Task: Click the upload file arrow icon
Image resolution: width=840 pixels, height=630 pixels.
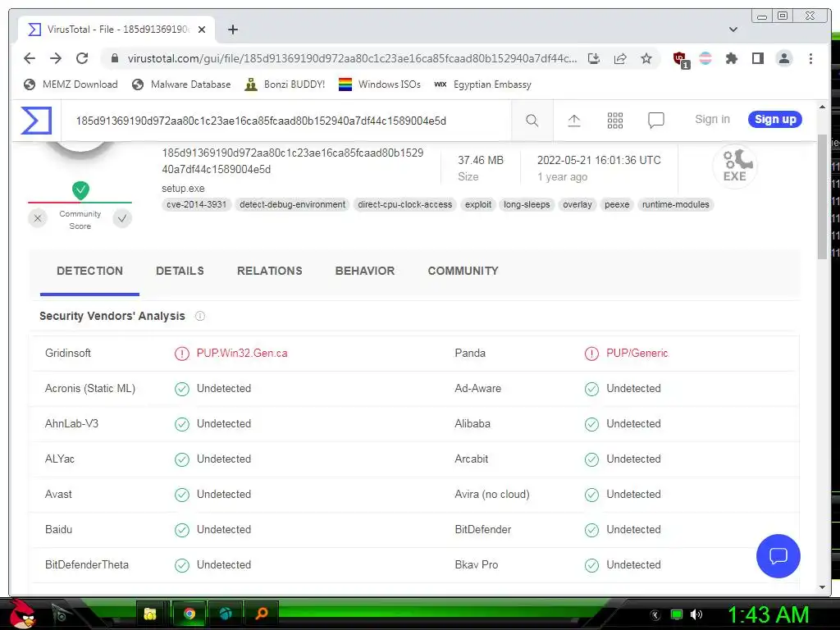Action: pyautogui.click(x=573, y=121)
